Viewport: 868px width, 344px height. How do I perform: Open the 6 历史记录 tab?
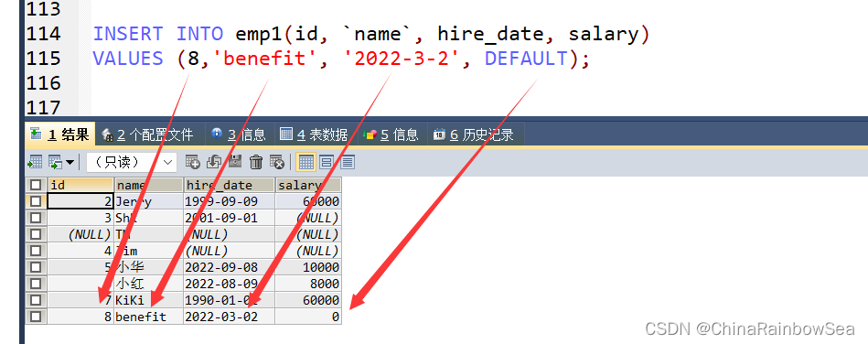coord(473,134)
